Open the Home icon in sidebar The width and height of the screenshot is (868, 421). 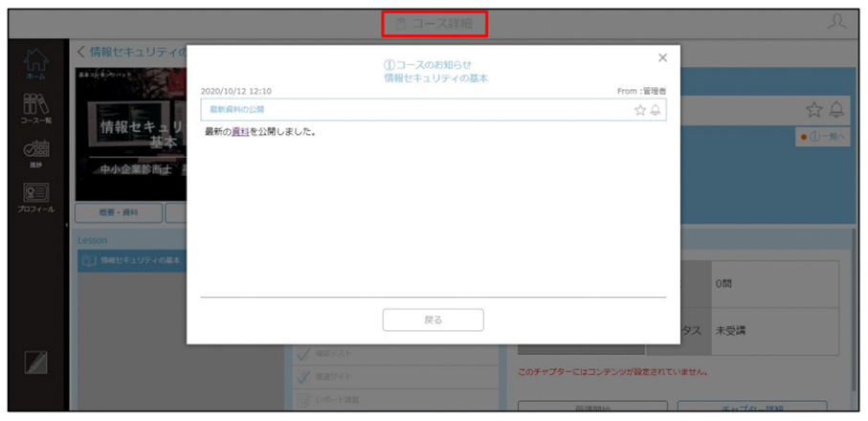coord(37,64)
